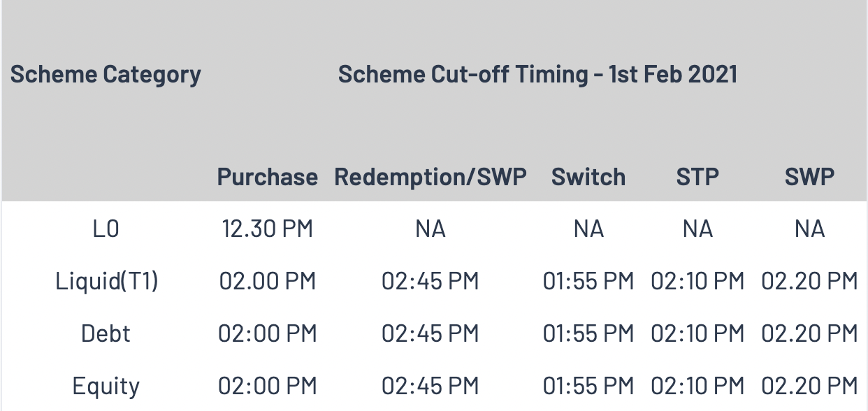
Task: Select the Equity row label
Action: pos(106,386)
